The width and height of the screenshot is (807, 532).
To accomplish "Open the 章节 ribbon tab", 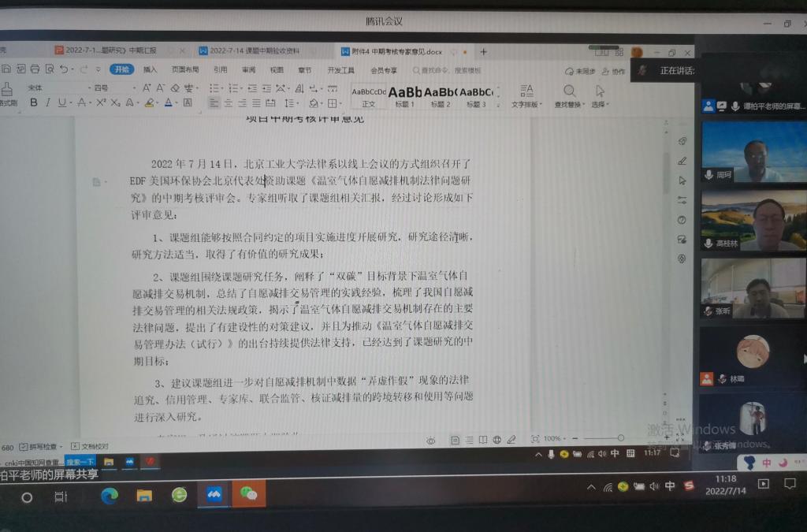I will [x=305, y=70].
